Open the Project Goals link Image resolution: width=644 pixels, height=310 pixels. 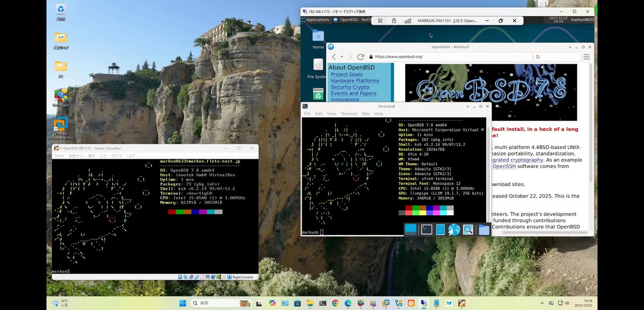point(347,75)
